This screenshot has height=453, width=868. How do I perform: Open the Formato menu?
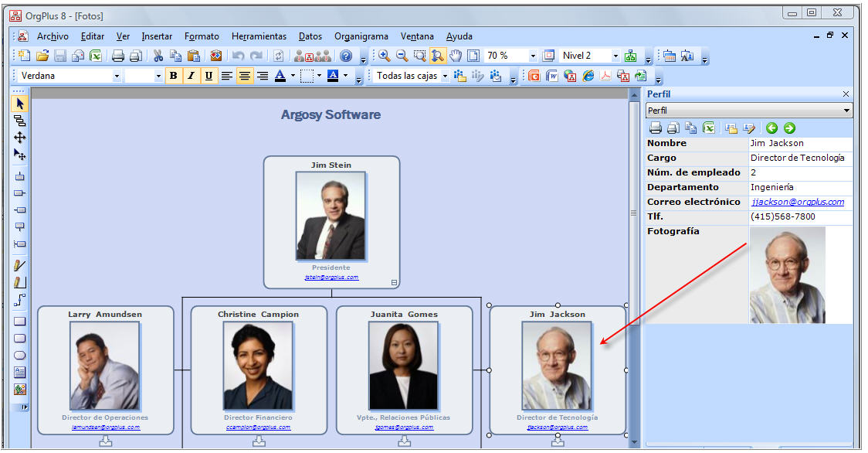pos(202,36)
